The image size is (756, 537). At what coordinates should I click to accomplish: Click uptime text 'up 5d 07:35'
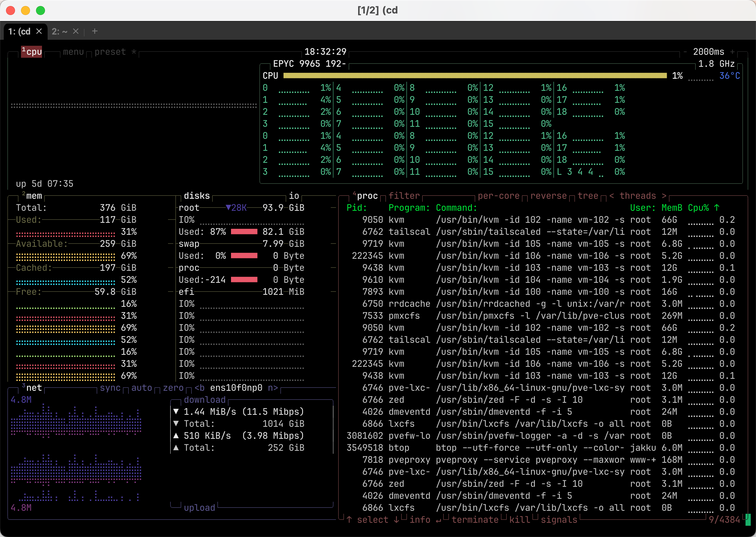[x=45, y=184]
